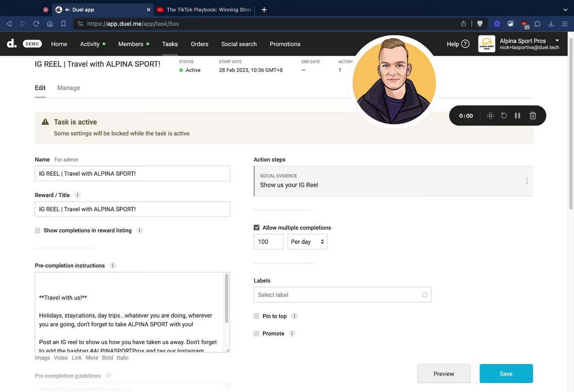Open a new browser tab
The height and width of the screenshot is (392, 574).
264,9
